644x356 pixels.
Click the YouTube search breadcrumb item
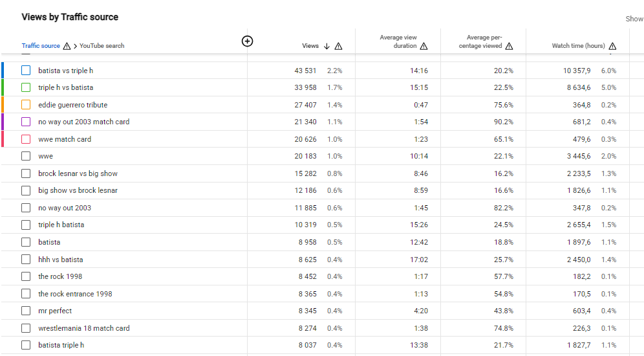coord(102,45)
